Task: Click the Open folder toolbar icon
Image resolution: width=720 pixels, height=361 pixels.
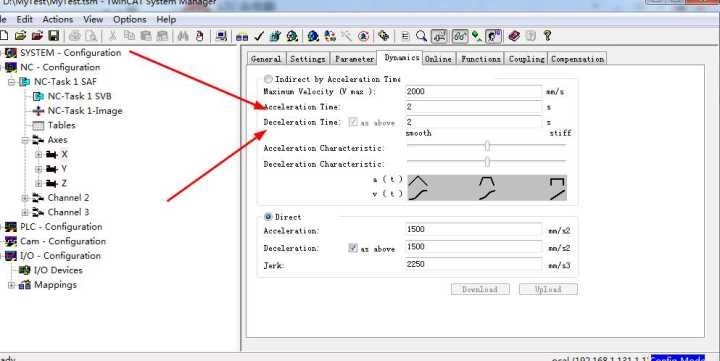Action: 21,36
